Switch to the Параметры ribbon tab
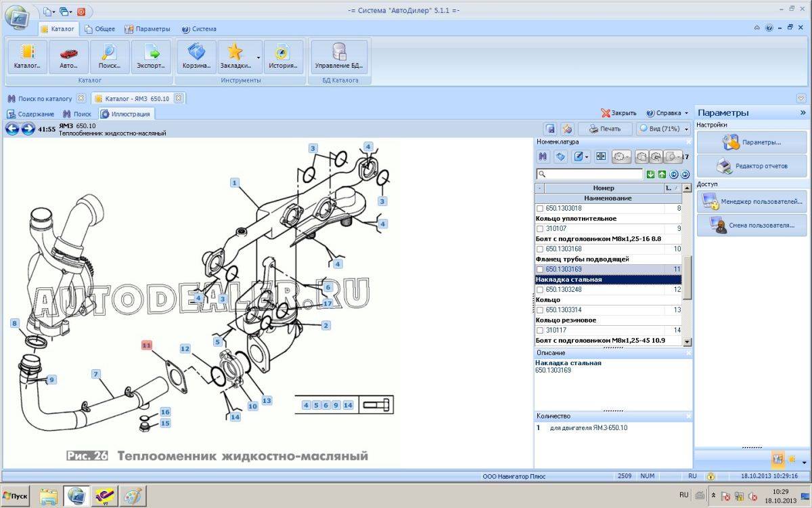The image size is (812, 508). (x=147, y=29)
